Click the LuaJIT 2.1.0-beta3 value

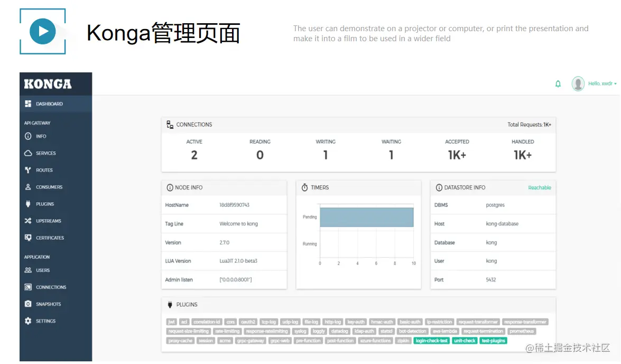[x=238, y=261]
